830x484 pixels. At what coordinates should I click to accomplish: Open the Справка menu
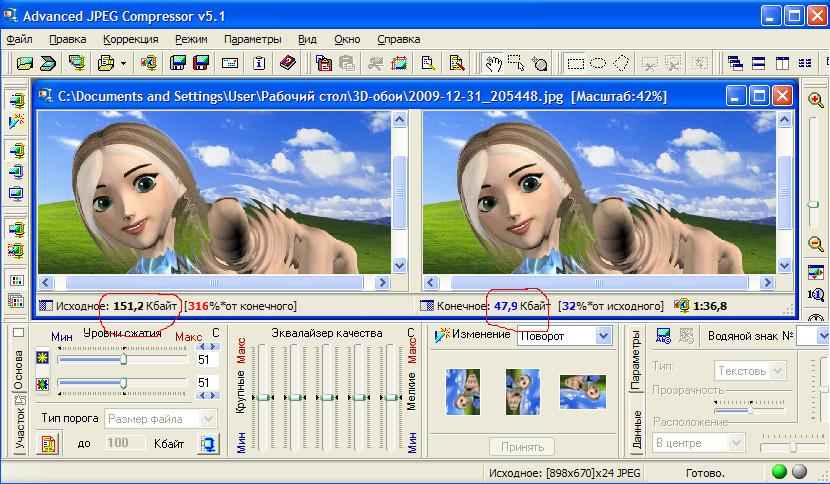click(399, 39)
